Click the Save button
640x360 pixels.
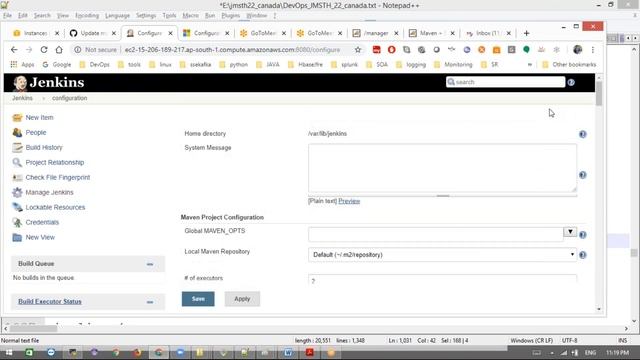pyautogui.click(x=198, y=299)
